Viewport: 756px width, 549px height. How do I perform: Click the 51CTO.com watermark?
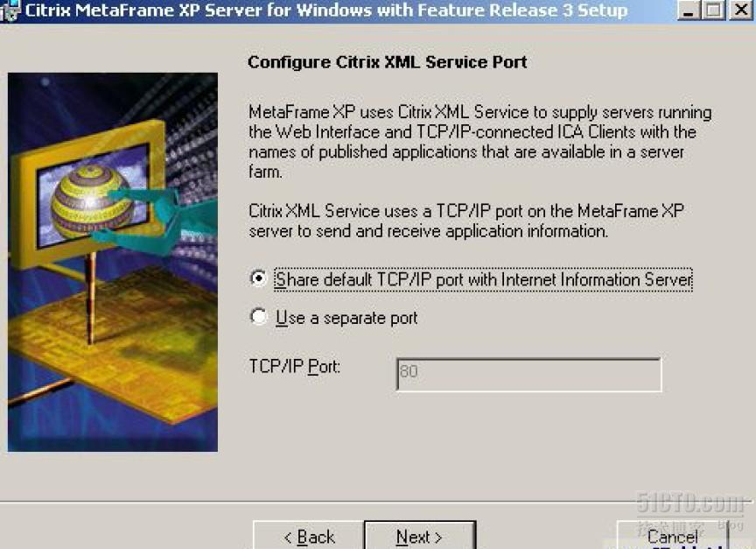coord(690,503)
